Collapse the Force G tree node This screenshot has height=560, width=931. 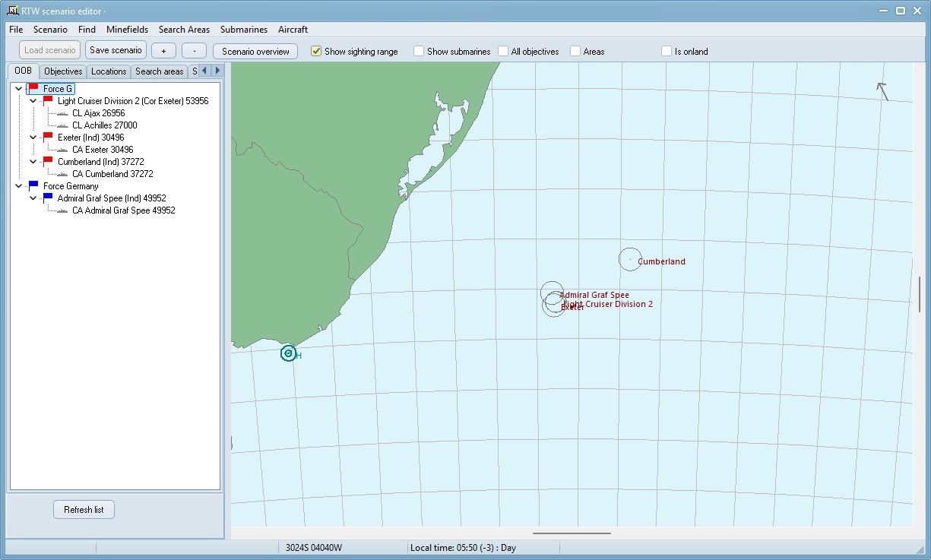point(19,89)
